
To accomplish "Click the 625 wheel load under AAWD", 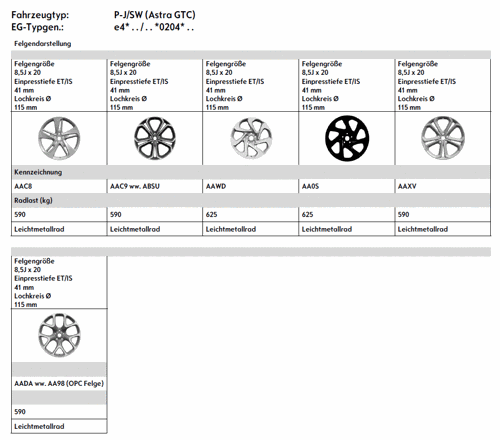I will 211,215.
